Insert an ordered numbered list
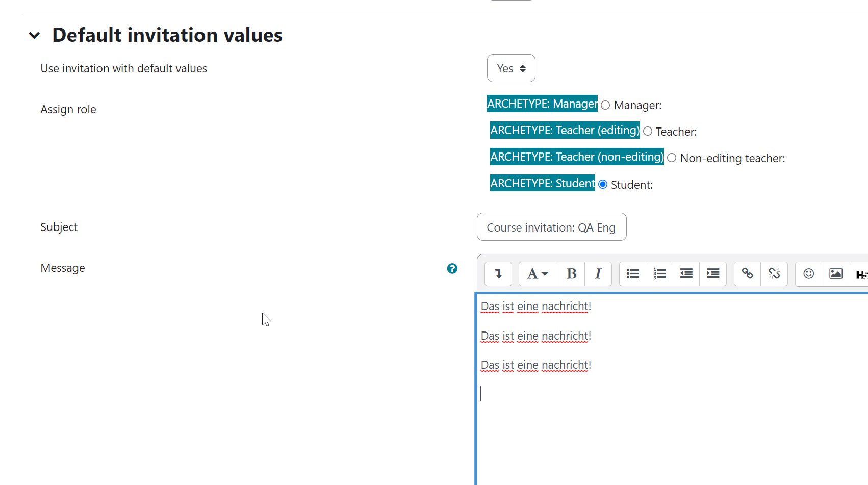This screenshot has width=868, height=485. tap(659, 274)
